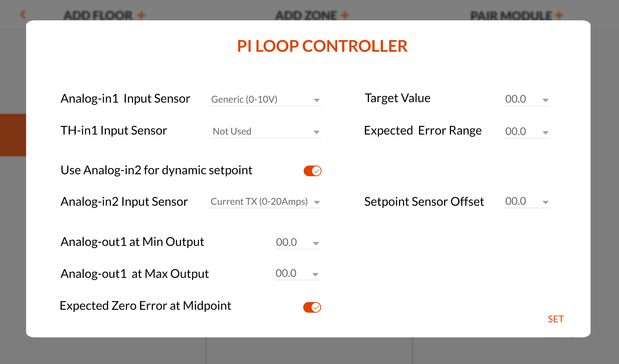Disable Use Analog-in2 for dynamic setpoint
Screen dimensions: 619x364
tap(312, 171)
